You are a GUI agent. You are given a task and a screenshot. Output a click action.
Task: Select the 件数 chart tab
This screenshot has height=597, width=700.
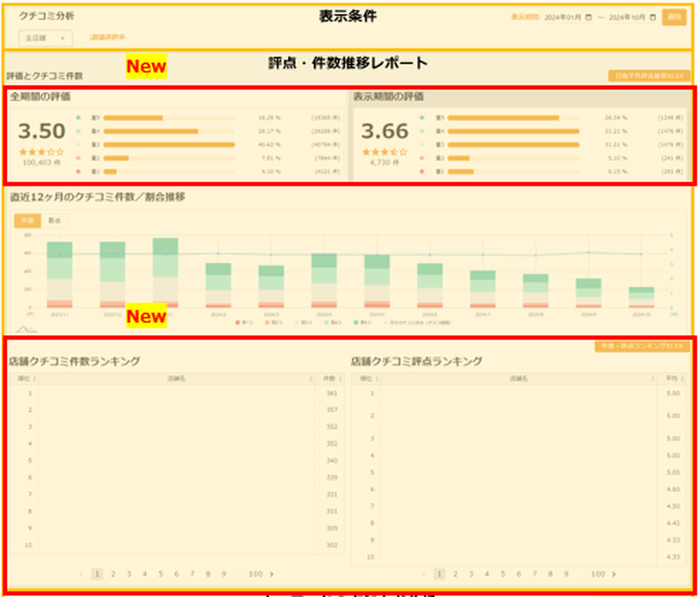click(27, 220)
